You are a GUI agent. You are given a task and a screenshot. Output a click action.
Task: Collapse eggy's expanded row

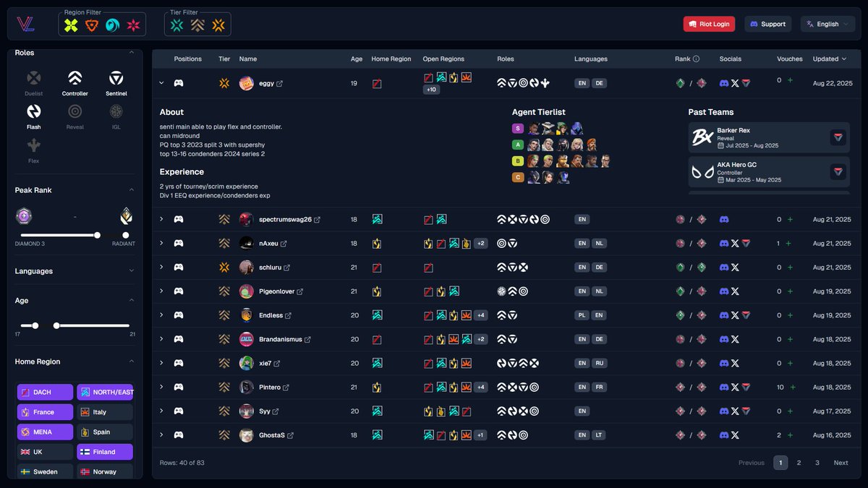[162, 83]
